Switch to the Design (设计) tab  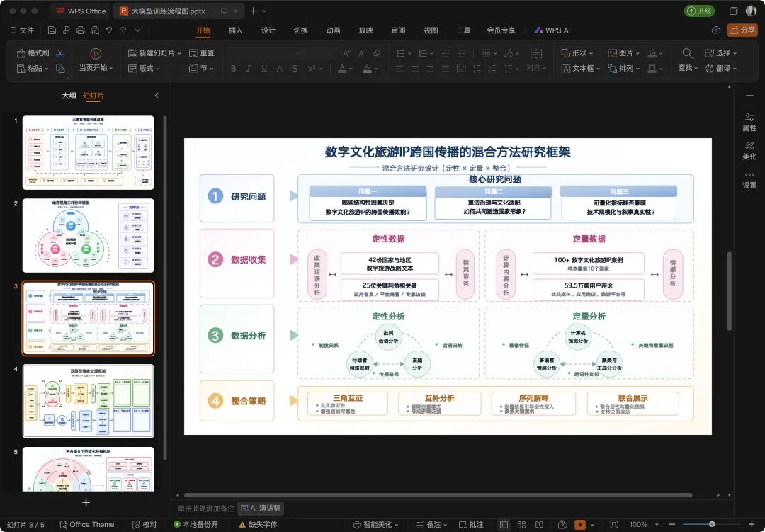pyautogui.click(x=268, y=30)
